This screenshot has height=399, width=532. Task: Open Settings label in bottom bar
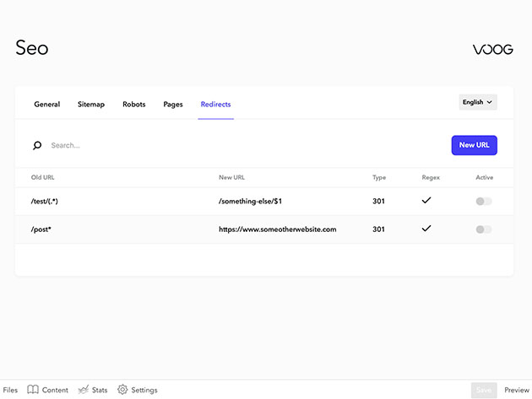coord(144,390)
